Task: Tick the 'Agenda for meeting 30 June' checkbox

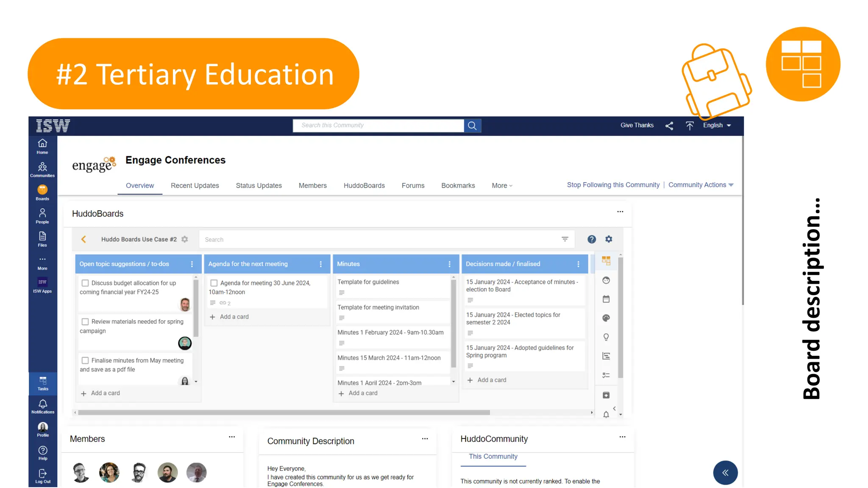Action: coord(214,283)
